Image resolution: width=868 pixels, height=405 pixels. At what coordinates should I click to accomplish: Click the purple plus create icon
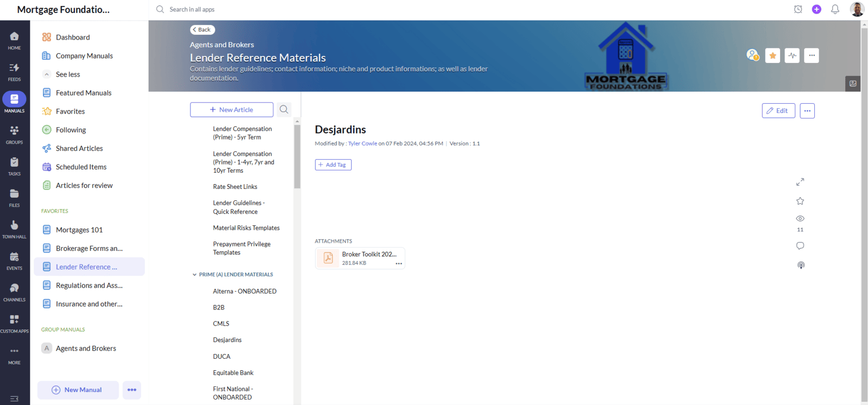[x=816, y=9]
